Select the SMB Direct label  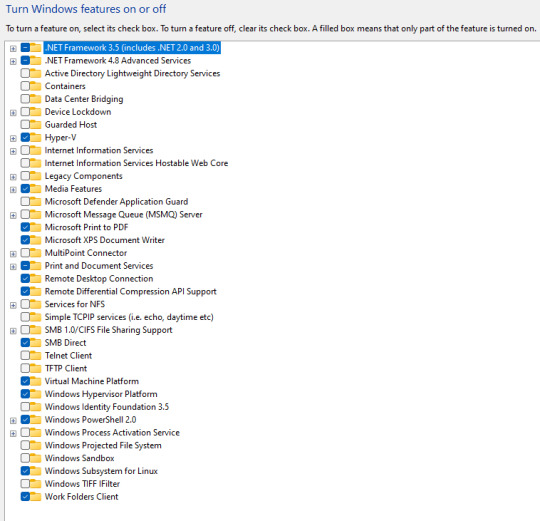coord(65,343)
